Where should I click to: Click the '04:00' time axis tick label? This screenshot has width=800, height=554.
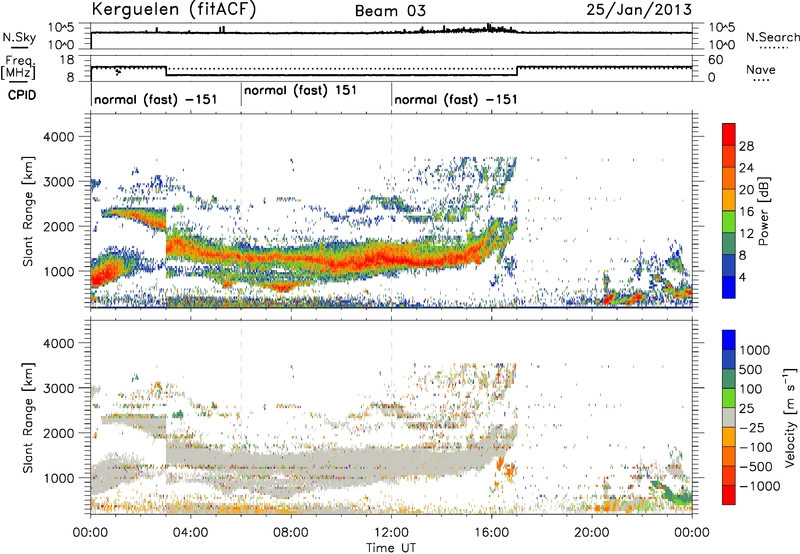190,533
